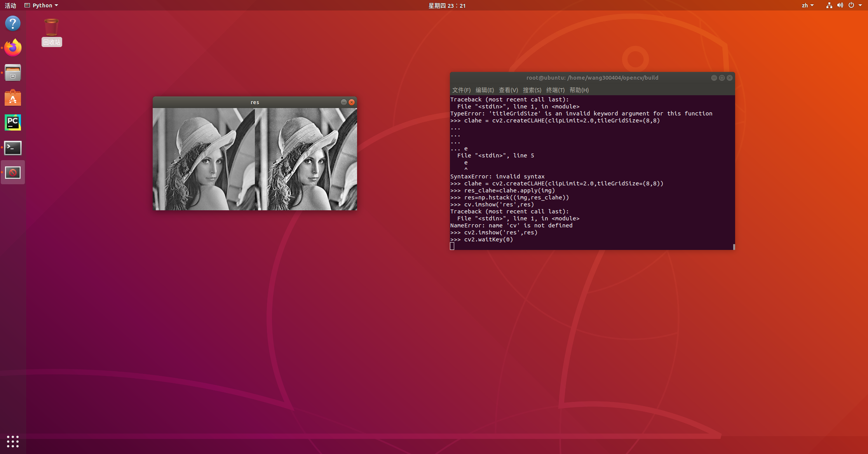
Task: Open the Trash desktop icon
Action: (x=51, y=28)
